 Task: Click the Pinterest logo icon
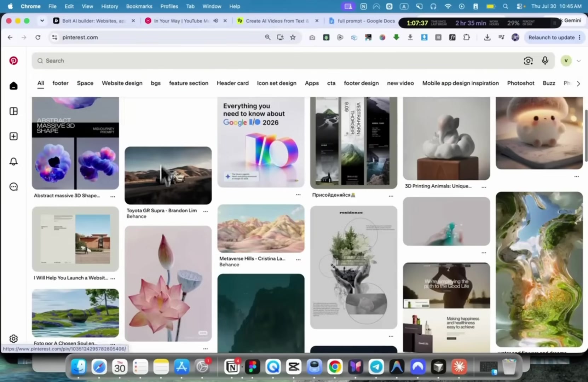click(x=13, y=60)
